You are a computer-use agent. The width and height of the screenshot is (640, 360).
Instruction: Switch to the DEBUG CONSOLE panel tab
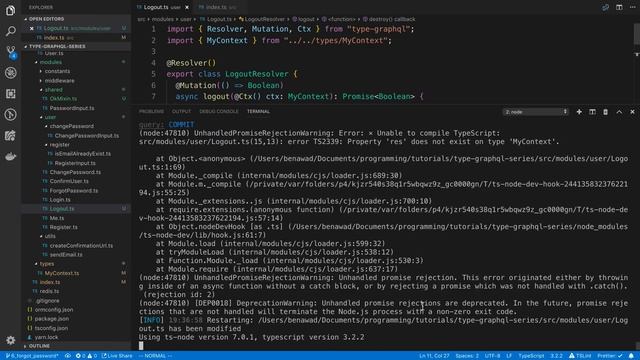pyautogui.click(x=219, y=111)
